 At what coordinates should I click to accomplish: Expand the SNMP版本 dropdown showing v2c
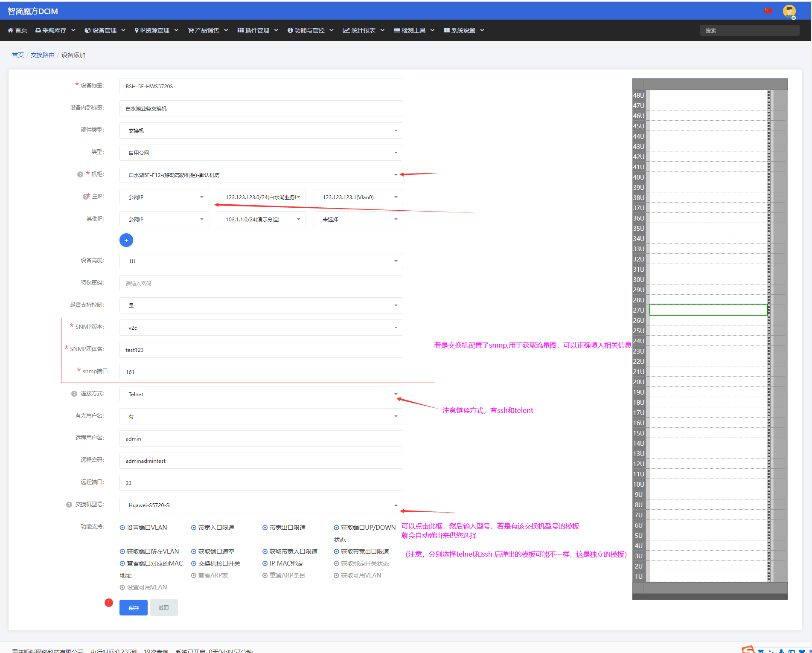(261, 328)
